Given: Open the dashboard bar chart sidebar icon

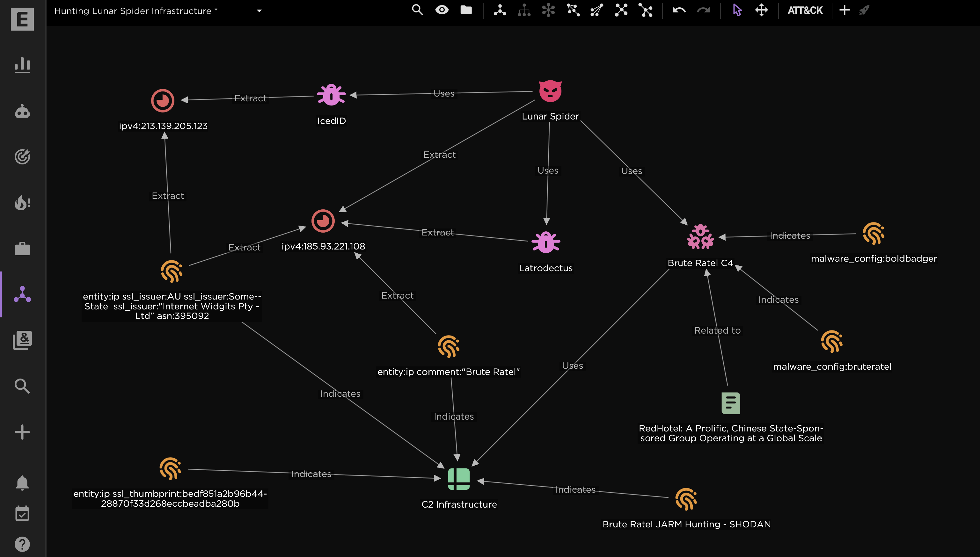Looking at the screenshot, I should pos(22,64).
